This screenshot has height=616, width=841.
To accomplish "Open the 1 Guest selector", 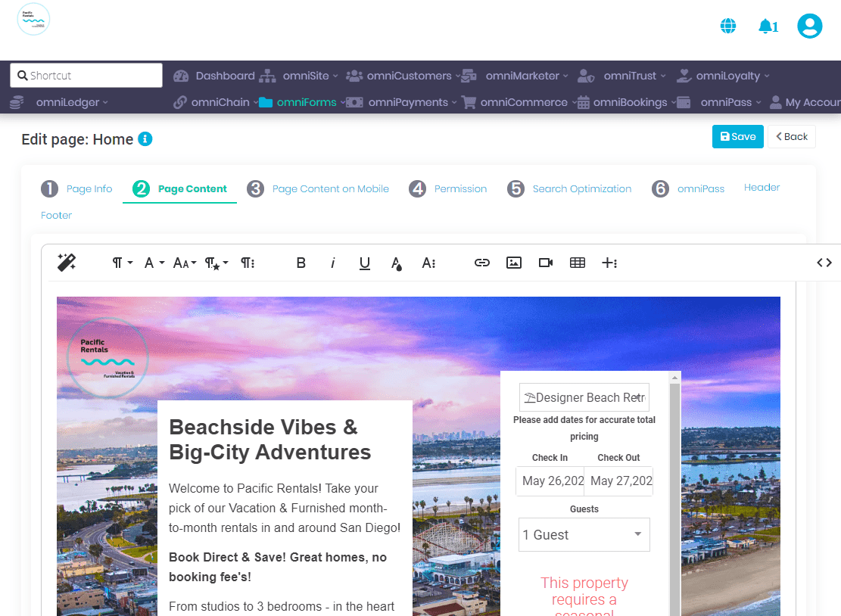I will click(x=584, y=534).
